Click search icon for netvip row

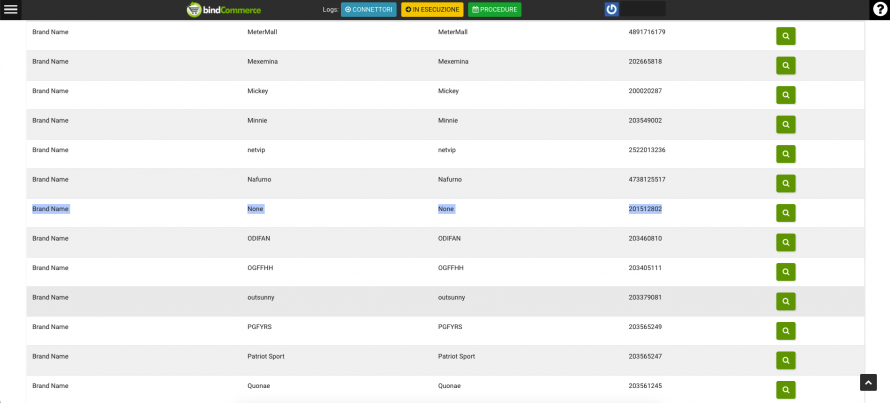coord(786,154)
